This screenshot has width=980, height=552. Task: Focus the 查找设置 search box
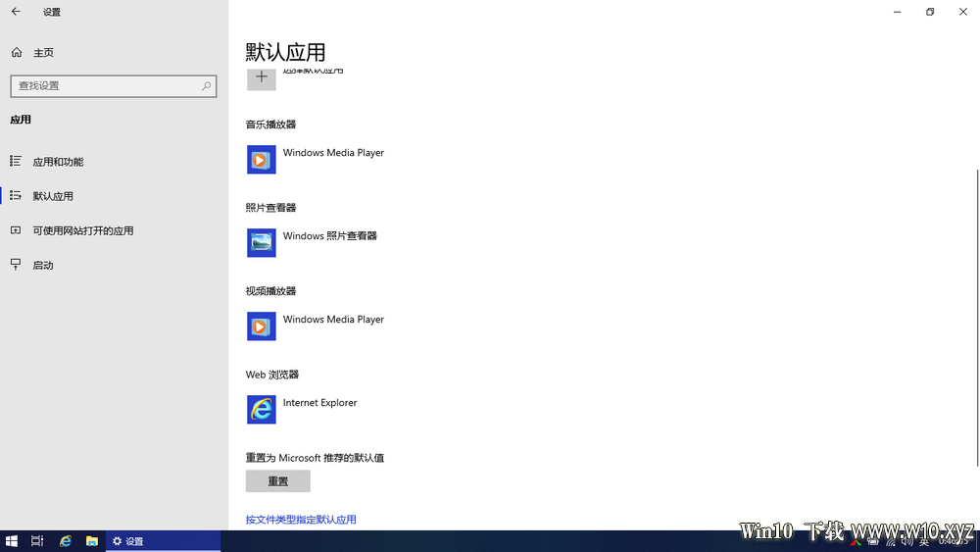coord(114,86)
